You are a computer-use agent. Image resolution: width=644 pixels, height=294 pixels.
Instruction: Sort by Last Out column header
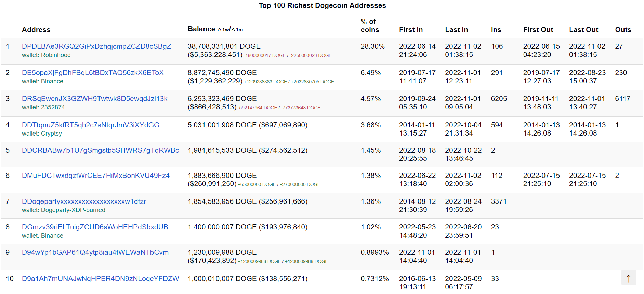pos(583,30)
